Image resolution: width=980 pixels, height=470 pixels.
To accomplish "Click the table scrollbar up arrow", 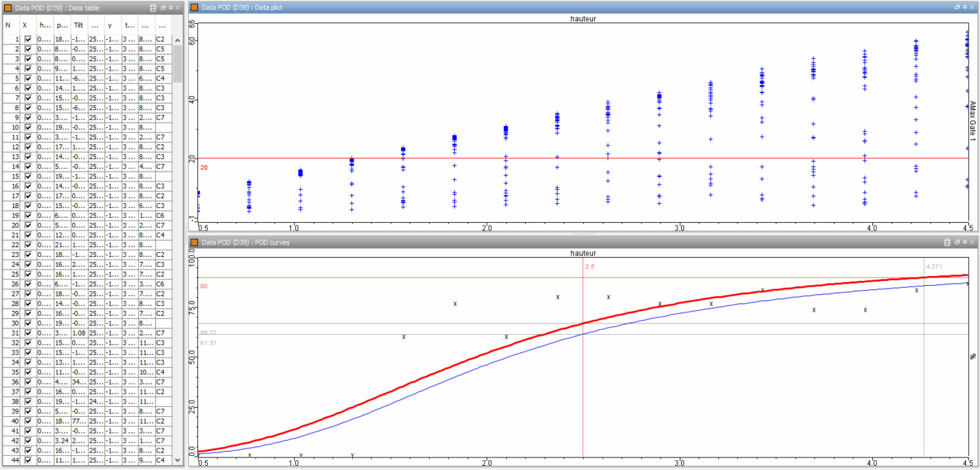I will [178, 41].
